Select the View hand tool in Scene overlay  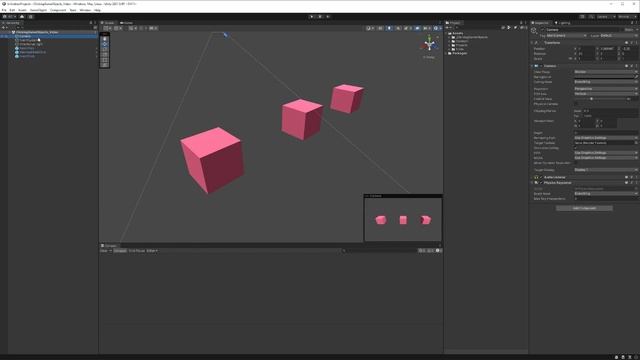105,39
